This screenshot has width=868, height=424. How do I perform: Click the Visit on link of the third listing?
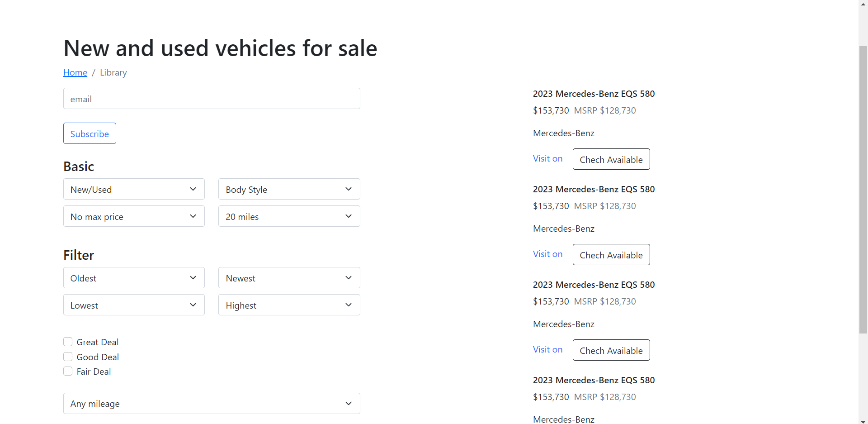[547, 349]
